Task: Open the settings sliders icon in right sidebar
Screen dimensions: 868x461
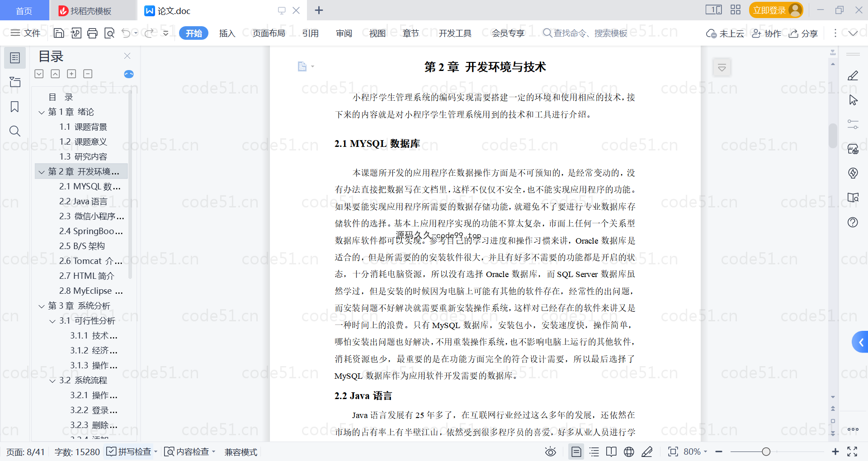Action: pos(853,124)
